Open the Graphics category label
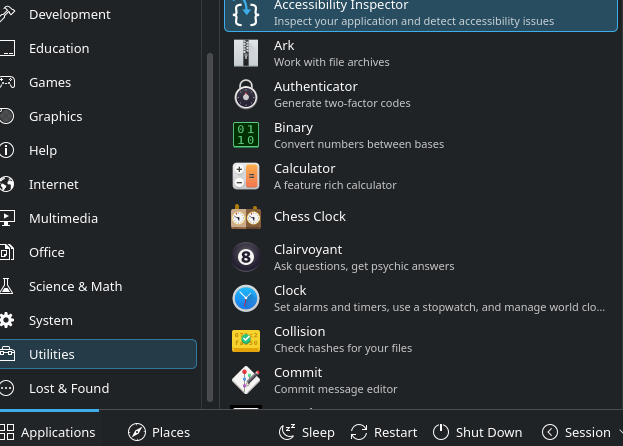The height and width of the screenshot is (446, 623). click(x=55, y=116)
